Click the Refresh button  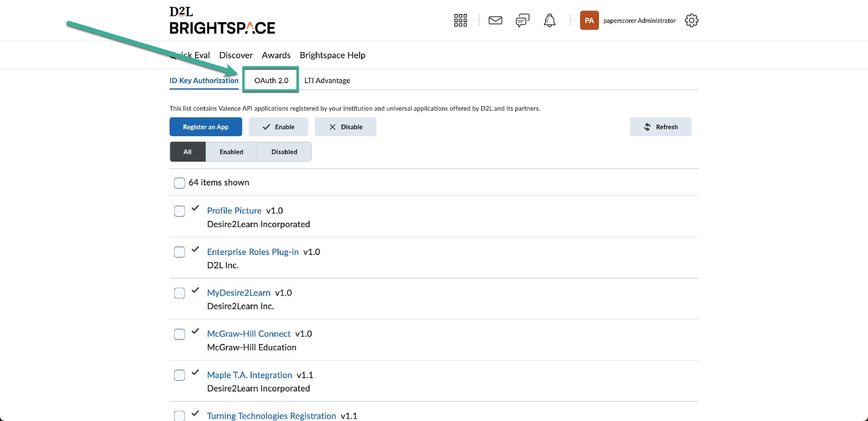660,127
